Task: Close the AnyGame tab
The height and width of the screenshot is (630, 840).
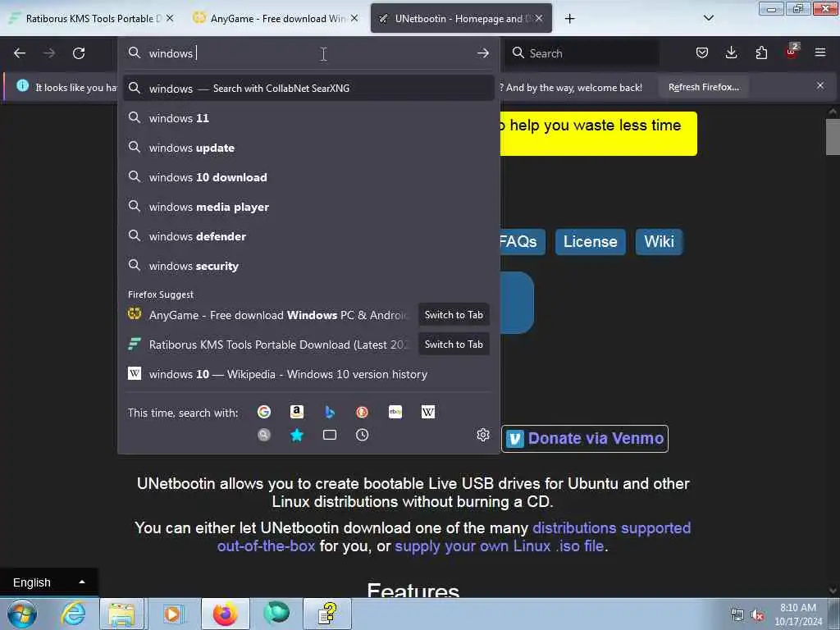Action: coord(354,18)
